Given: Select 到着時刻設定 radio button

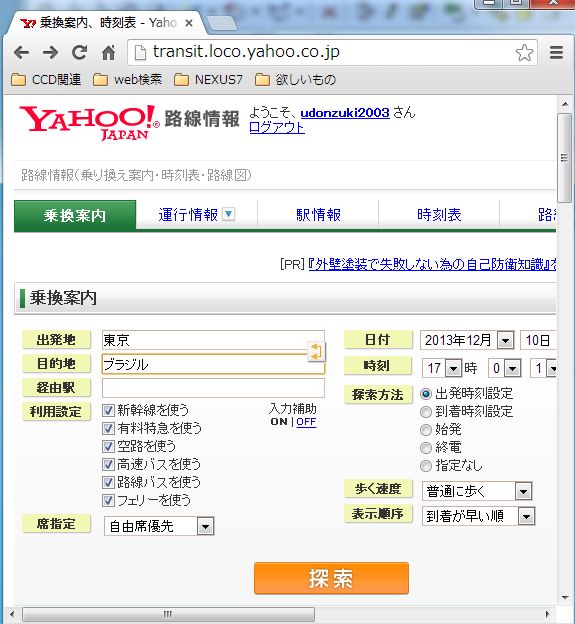Looking at the screenshot, I should coord(426,412).
